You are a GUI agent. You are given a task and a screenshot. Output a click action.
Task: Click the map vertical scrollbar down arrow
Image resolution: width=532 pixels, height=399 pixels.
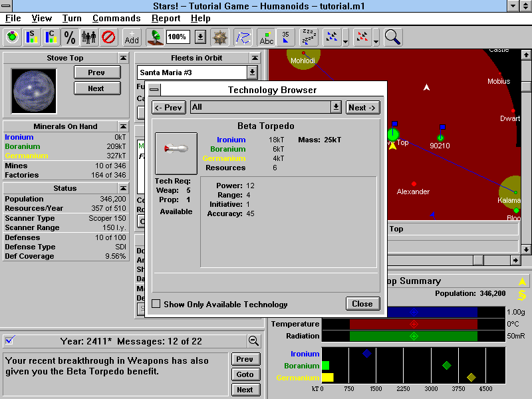point(526,249)
